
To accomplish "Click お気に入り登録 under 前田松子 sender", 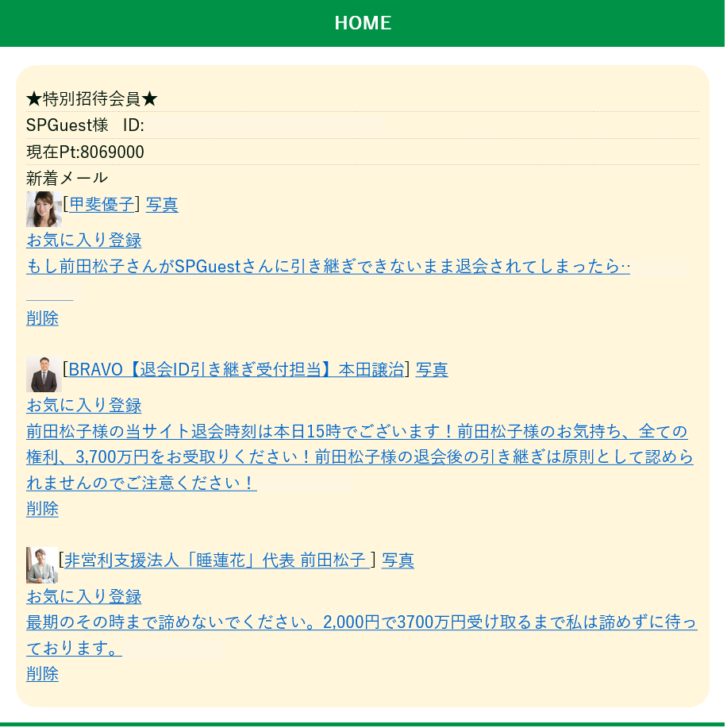I will tap(84, 596).
